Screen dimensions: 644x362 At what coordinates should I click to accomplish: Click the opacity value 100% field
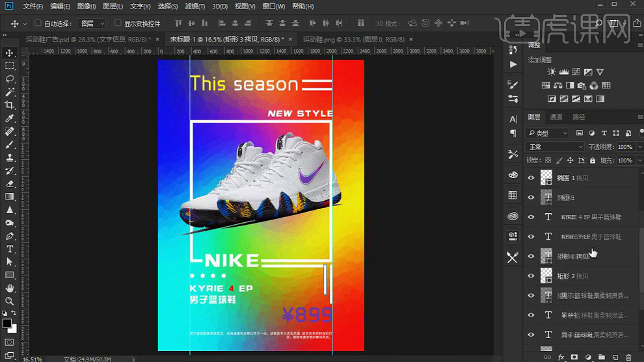click(x=625, y=146)
